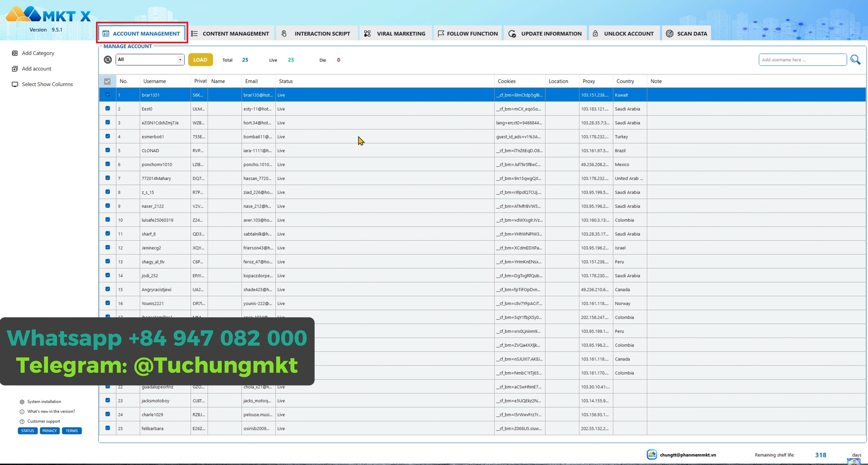868x465 pixels.
Task: Click the PRIVACY button
Action: (50, 431)
